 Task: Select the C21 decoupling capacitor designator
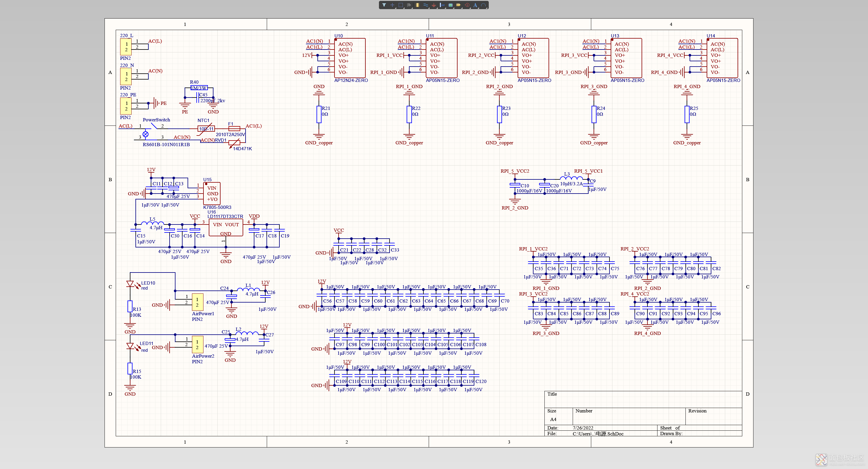tap(344, 250)
